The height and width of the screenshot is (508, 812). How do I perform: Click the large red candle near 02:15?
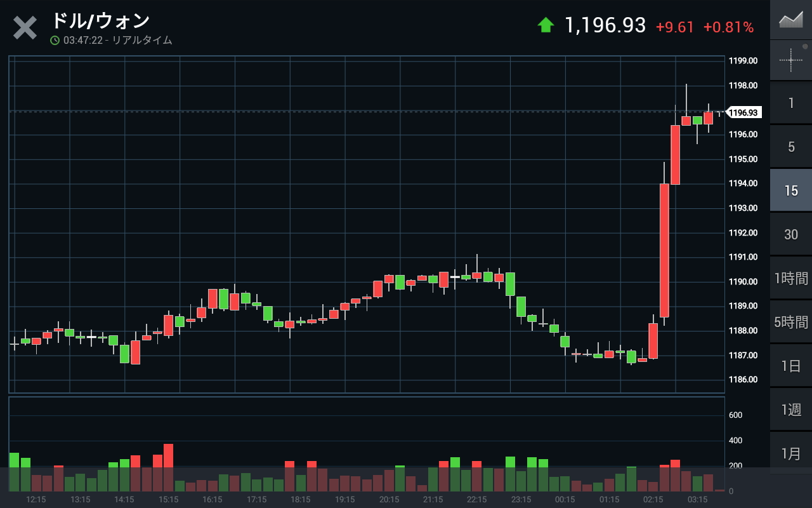pyautogui.click(x=664, y=250)
